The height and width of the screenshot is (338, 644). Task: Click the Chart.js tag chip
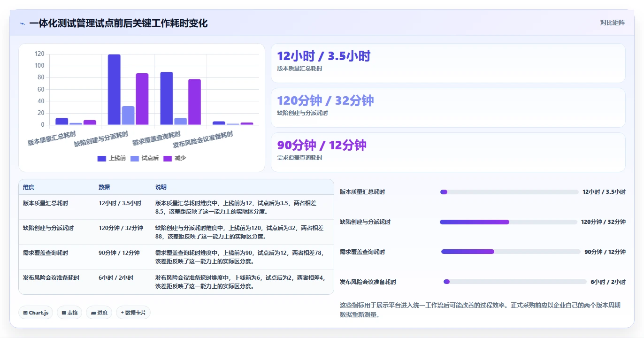[36, 313]
